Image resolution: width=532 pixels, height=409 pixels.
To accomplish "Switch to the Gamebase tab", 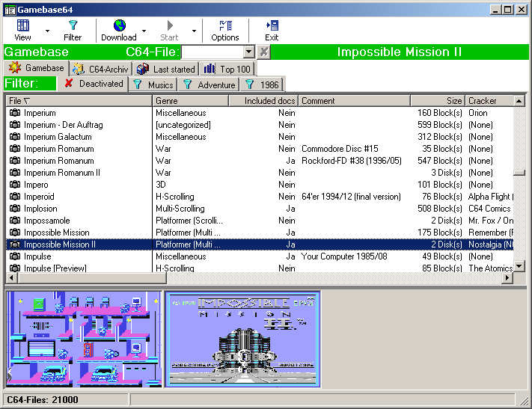I will click(37, 68).
